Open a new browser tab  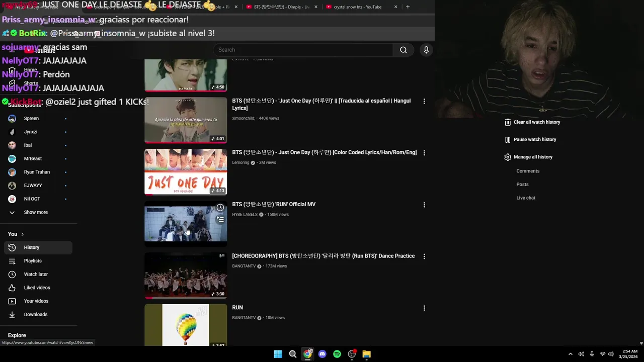pyautogui.click(x=408, y=7)
